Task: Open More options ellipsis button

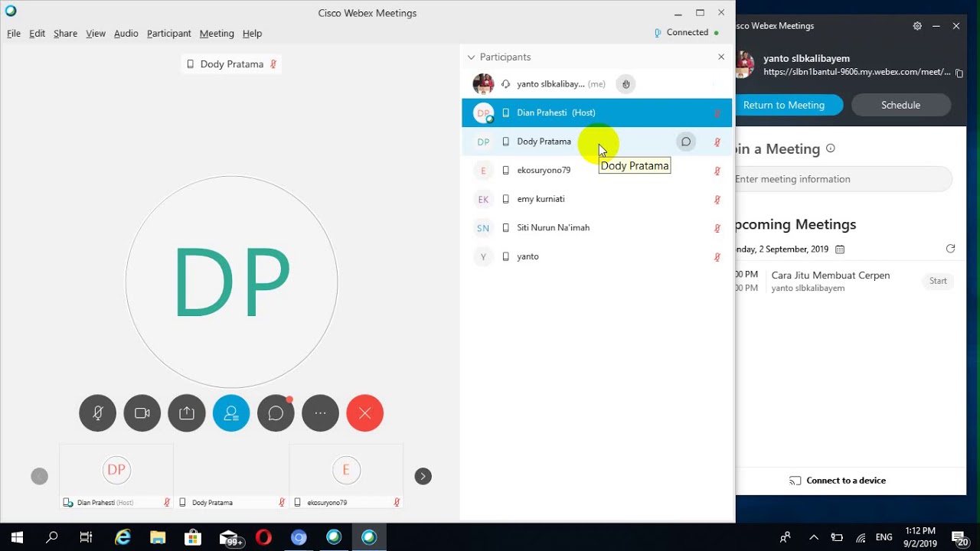Action: [x=321, y=413]
